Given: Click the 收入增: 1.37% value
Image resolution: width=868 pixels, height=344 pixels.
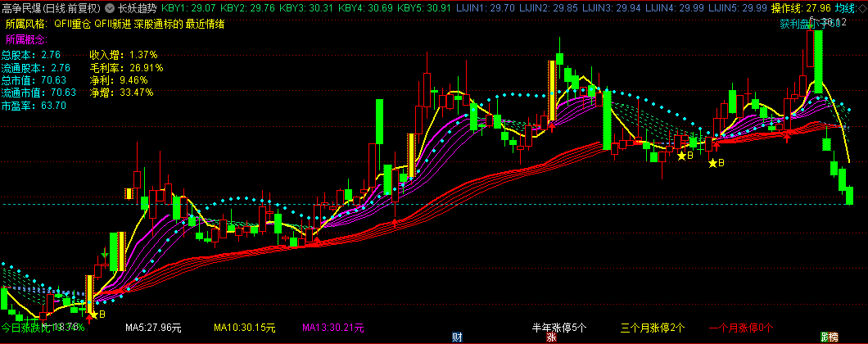Looking at the screenshot, I should click(124, 55).
